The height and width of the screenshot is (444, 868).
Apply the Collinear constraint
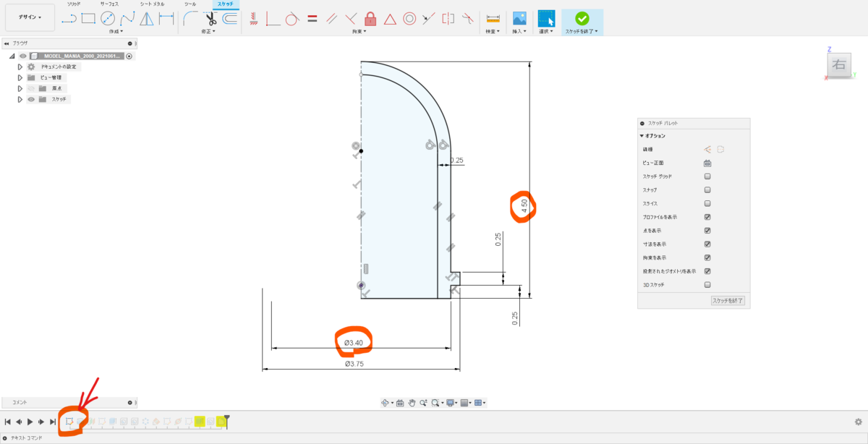[429, 18]
